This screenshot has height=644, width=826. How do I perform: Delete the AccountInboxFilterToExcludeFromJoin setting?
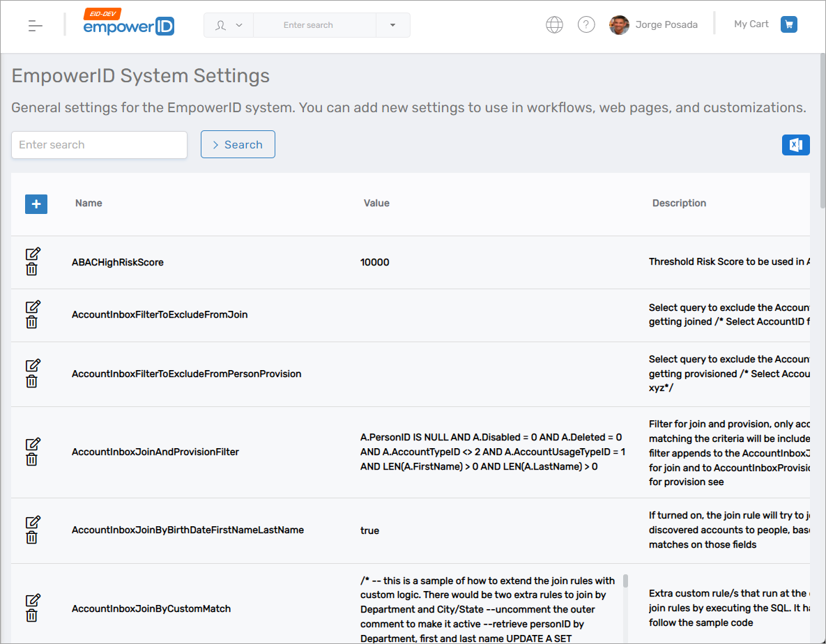tap(32, 322)
